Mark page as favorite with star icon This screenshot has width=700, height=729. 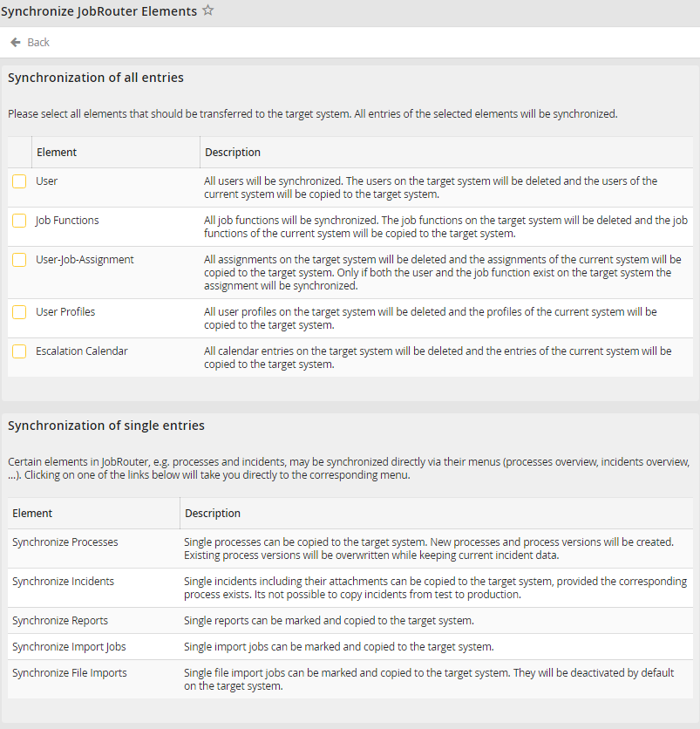point(207,10)
